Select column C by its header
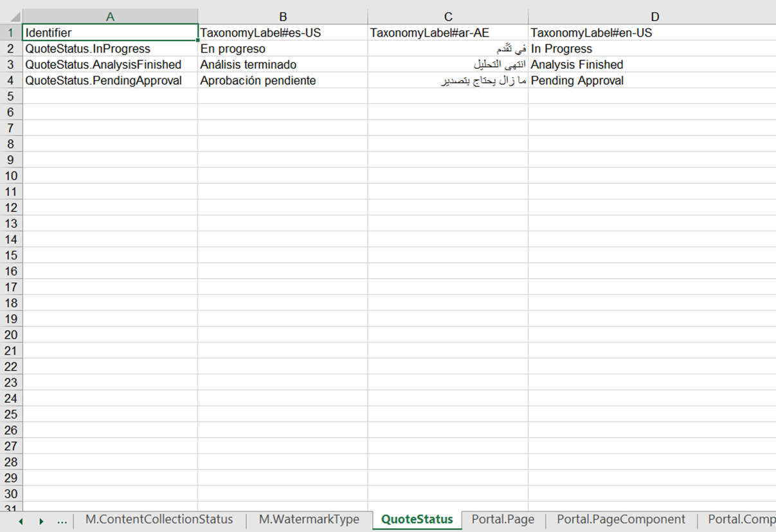The image size is (776, 532). click(x=448, y=15)
